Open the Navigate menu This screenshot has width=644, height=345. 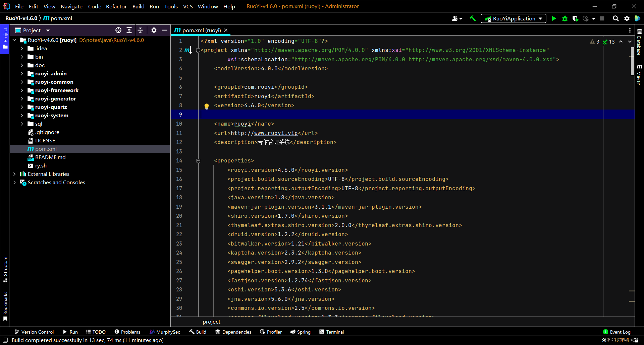coord(71,6)
